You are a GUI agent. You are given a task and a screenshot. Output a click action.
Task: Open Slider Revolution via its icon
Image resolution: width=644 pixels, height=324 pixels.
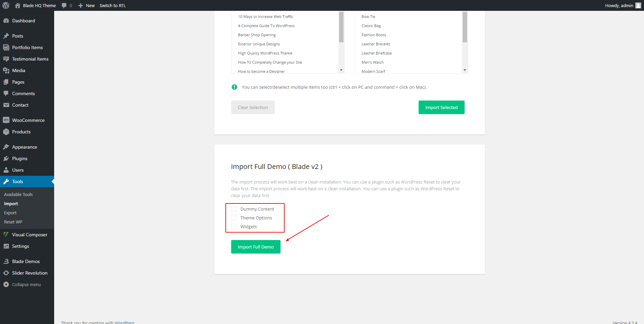click(x=6, y=273)
